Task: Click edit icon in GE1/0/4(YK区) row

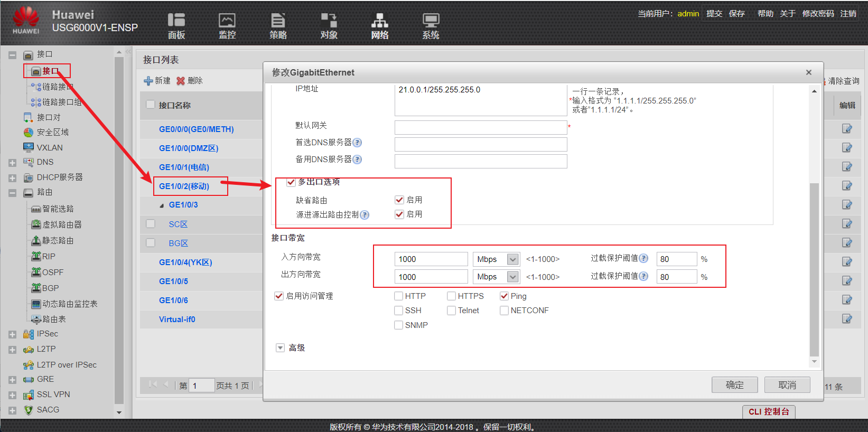Action: point(847,261)
